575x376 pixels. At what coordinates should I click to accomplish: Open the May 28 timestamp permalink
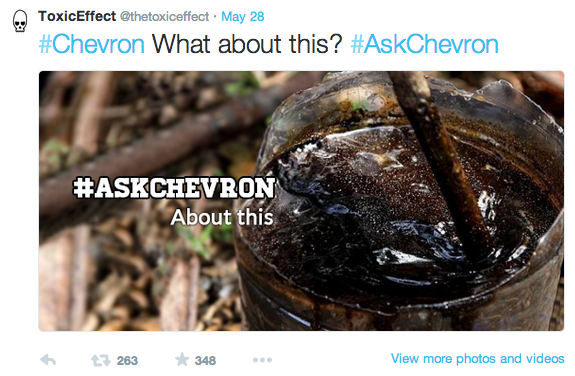[242, 17]
